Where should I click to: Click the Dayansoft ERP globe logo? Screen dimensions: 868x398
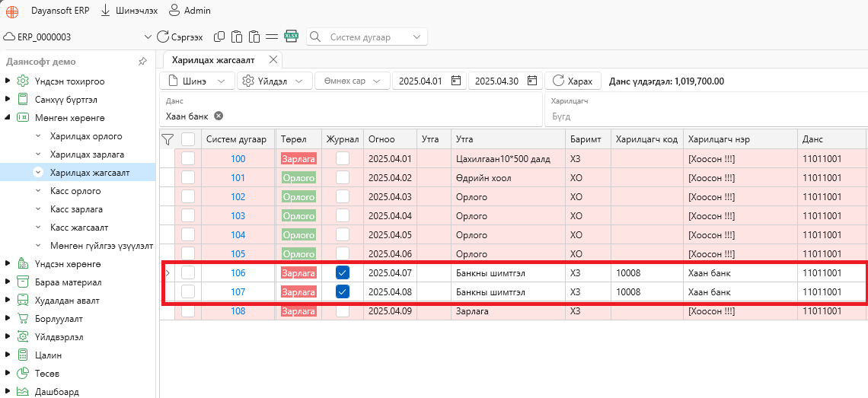[x=11, y=11]
